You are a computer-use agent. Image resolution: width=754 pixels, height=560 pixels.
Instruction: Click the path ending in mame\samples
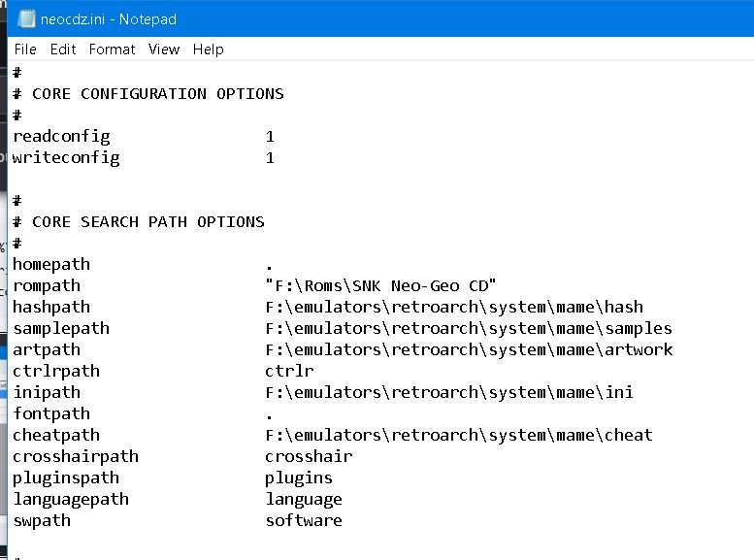coord(469,329)
